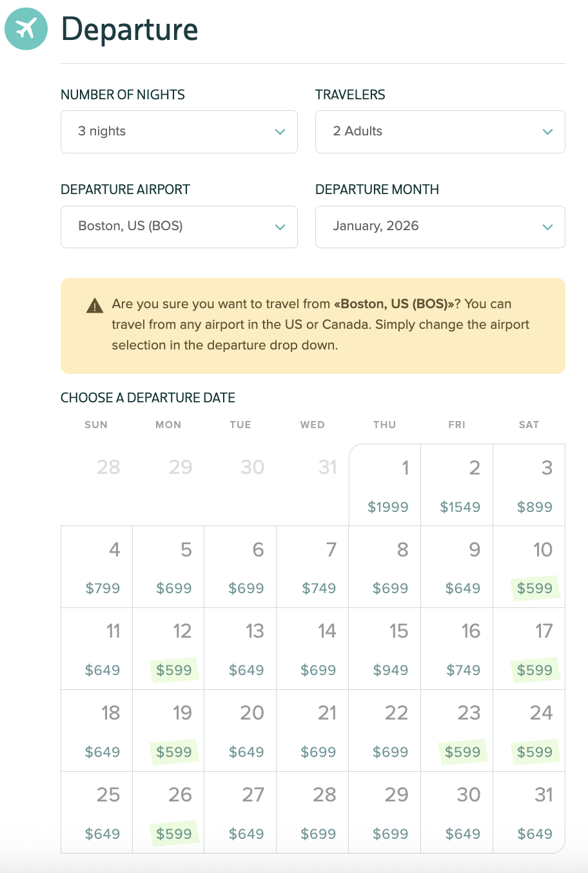Select January 19 for $599
Image resolution: width=588 pixels, height=873 pixels.
[x=169, y=731]
